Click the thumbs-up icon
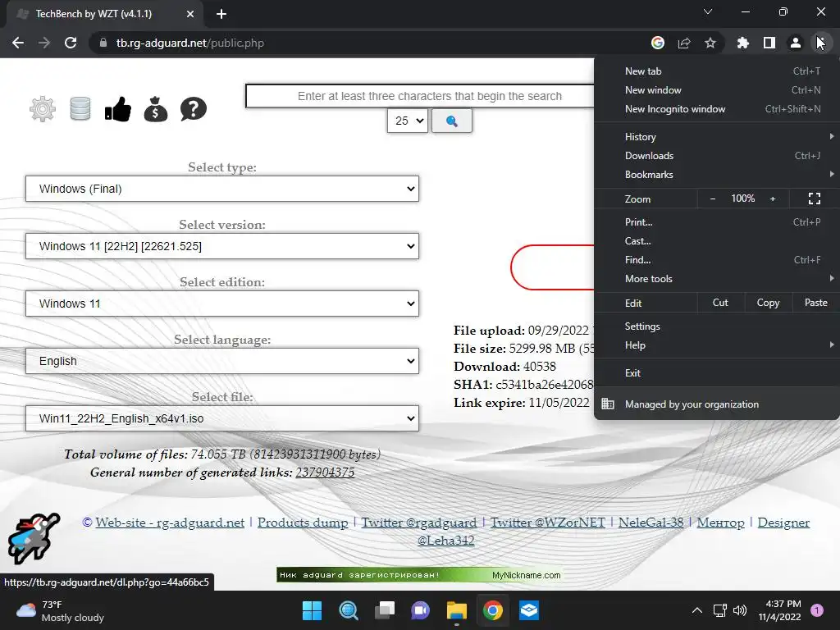 point(118,109)
